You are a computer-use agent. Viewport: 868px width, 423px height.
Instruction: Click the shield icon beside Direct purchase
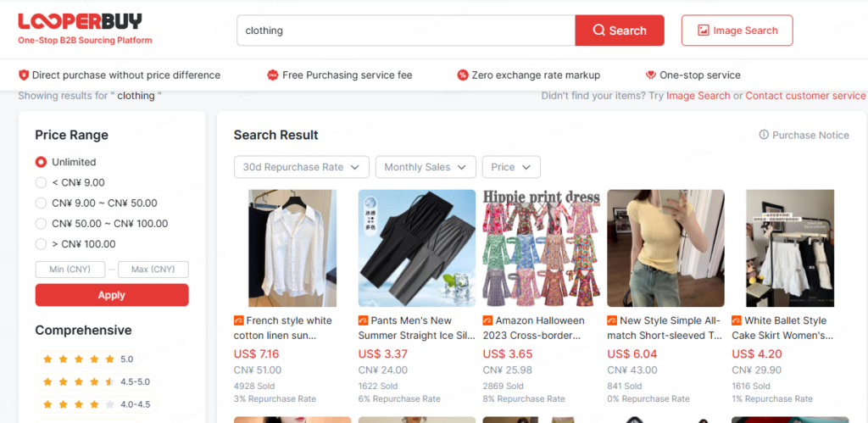pyautogui.click(x=24, y=75)
